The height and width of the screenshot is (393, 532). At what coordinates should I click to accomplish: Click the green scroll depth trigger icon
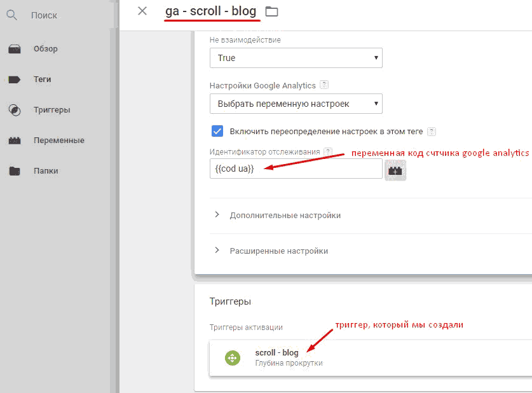point(233,357)
